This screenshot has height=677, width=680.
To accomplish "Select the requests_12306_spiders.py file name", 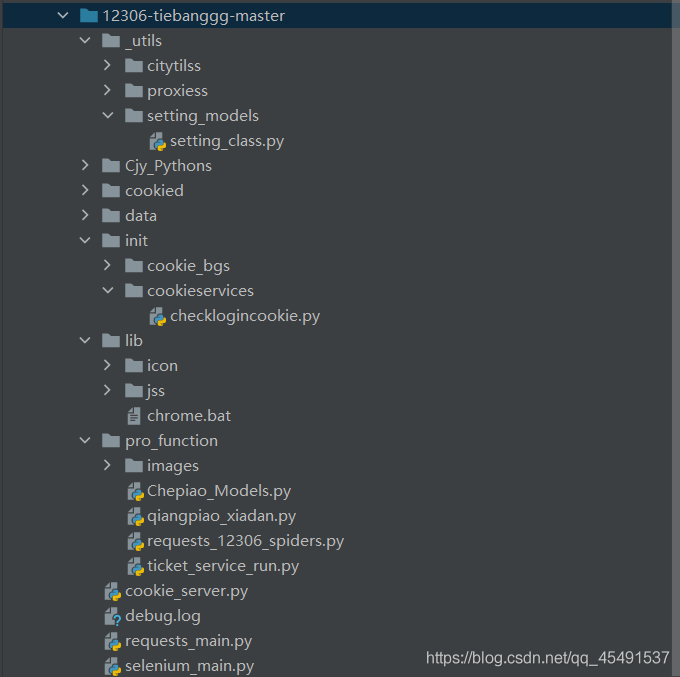I will click(x=245, y=541).
